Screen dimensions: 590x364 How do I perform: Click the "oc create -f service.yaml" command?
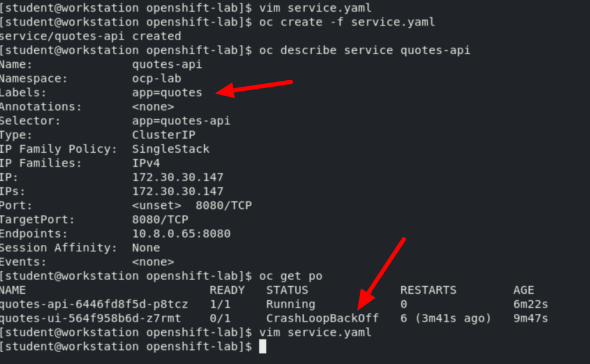click(x=347, y=22)
